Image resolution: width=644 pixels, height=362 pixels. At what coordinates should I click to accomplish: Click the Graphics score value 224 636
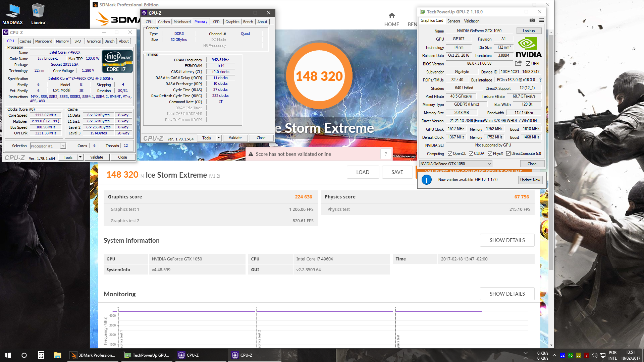click(303, 197)
